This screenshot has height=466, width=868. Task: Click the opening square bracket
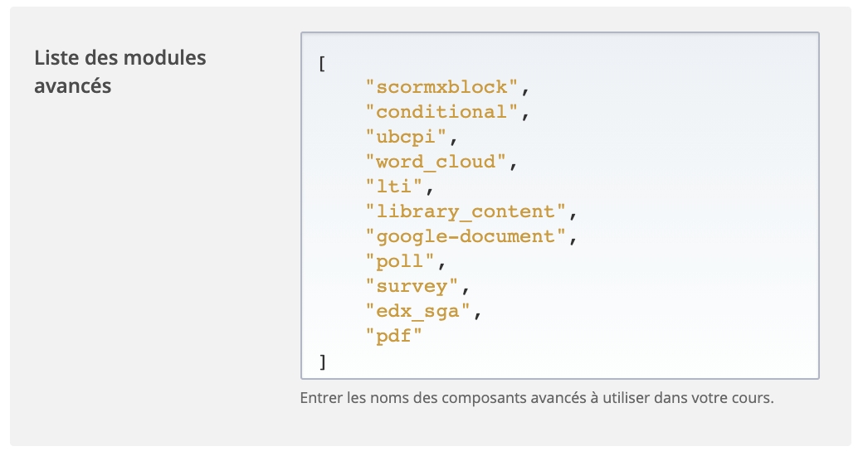click(x=322, y=64)
